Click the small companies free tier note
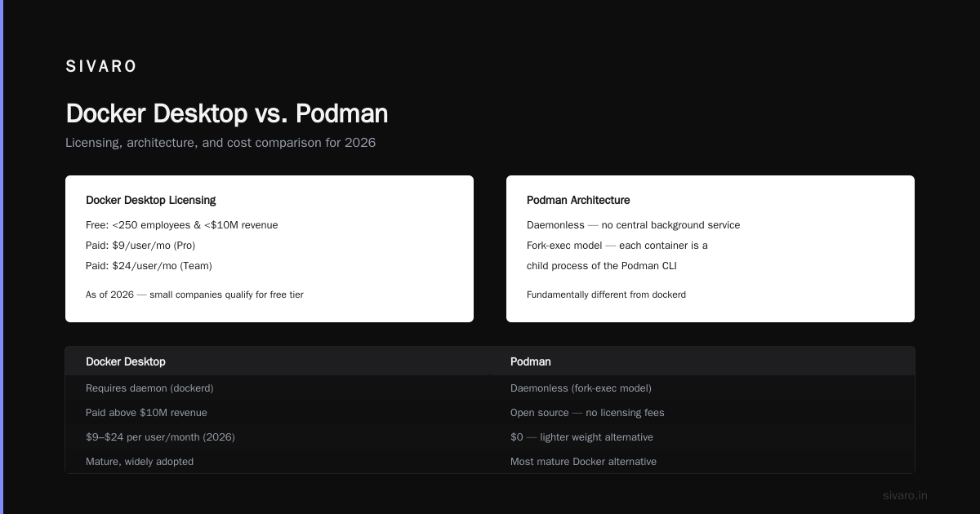Screen dimensions: 980x514 tap(194, 295)
